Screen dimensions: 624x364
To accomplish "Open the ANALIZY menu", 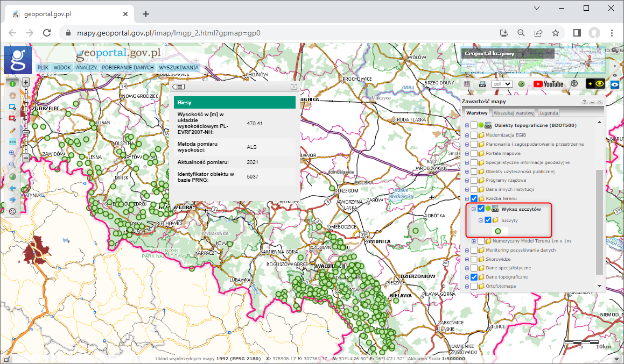I will pos(86,68).
